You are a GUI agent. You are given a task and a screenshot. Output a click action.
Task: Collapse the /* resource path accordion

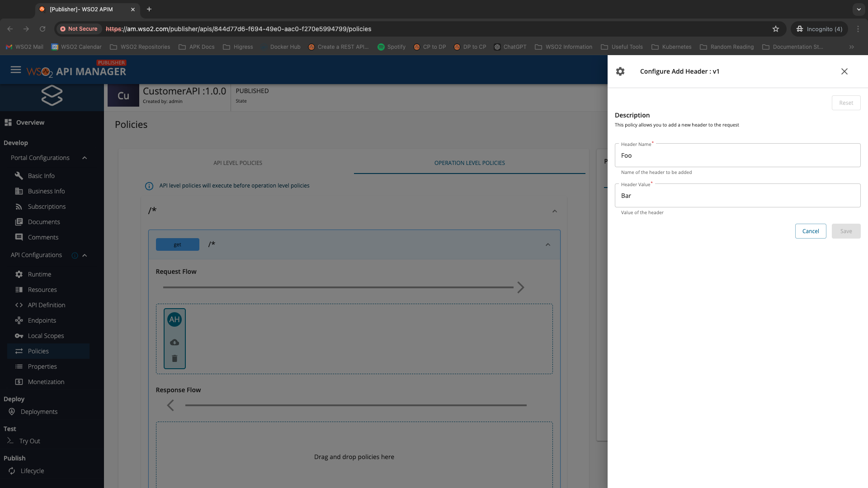pyautogui.click(x=555, y=211)
